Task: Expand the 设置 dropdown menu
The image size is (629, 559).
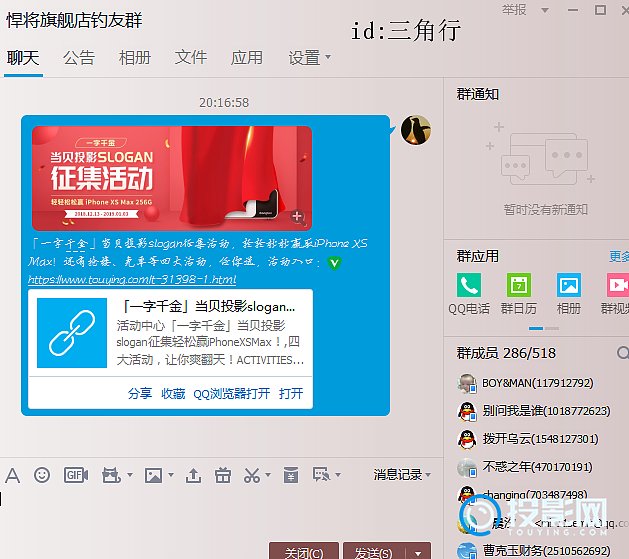Action: coord(309,58)
